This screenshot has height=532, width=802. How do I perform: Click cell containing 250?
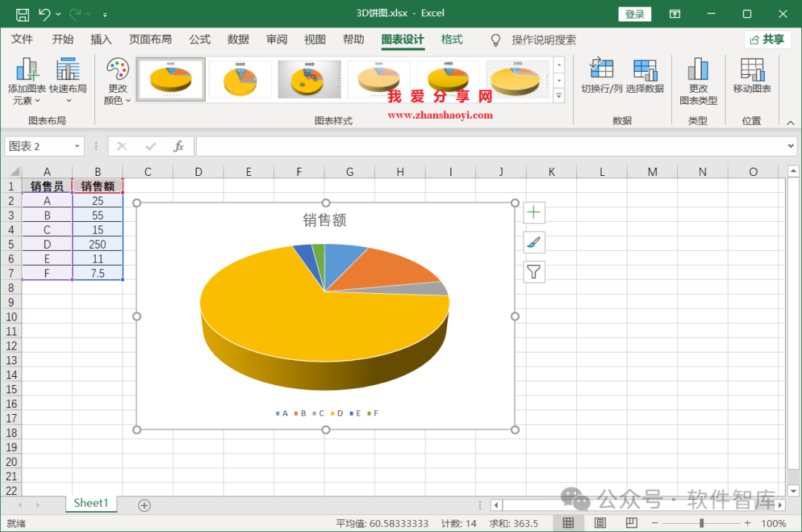click(97, 244)
